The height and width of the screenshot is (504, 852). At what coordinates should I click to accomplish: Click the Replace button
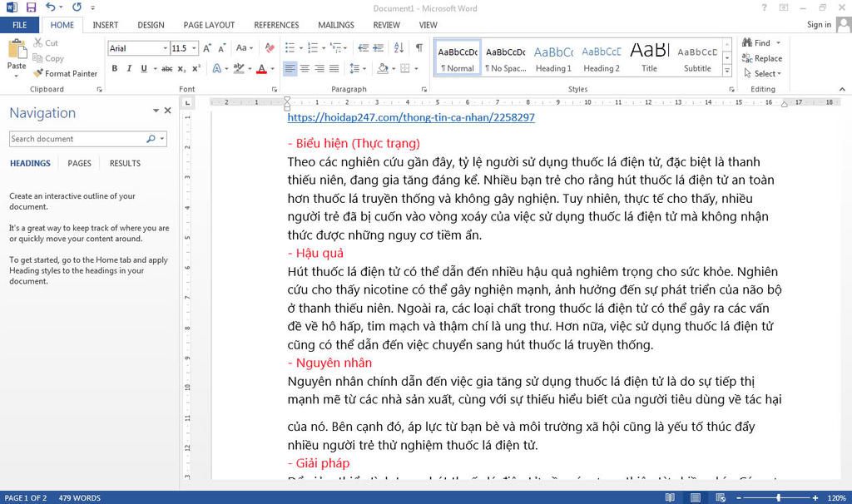[761, 58]
